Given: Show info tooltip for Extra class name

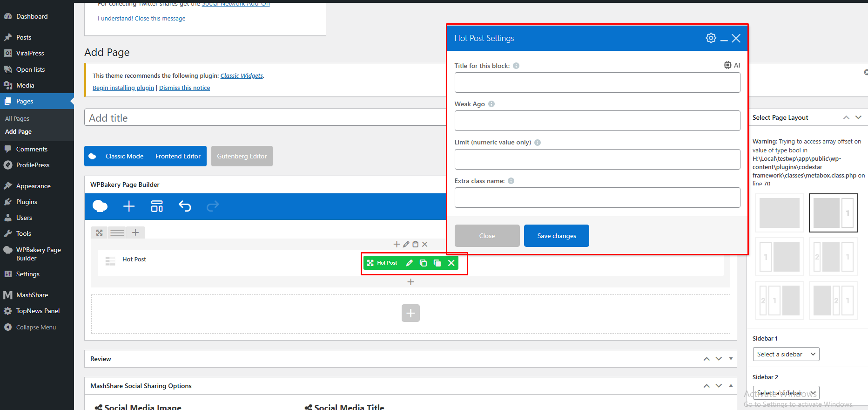Looking at the screenshot, I should point(511,181).
